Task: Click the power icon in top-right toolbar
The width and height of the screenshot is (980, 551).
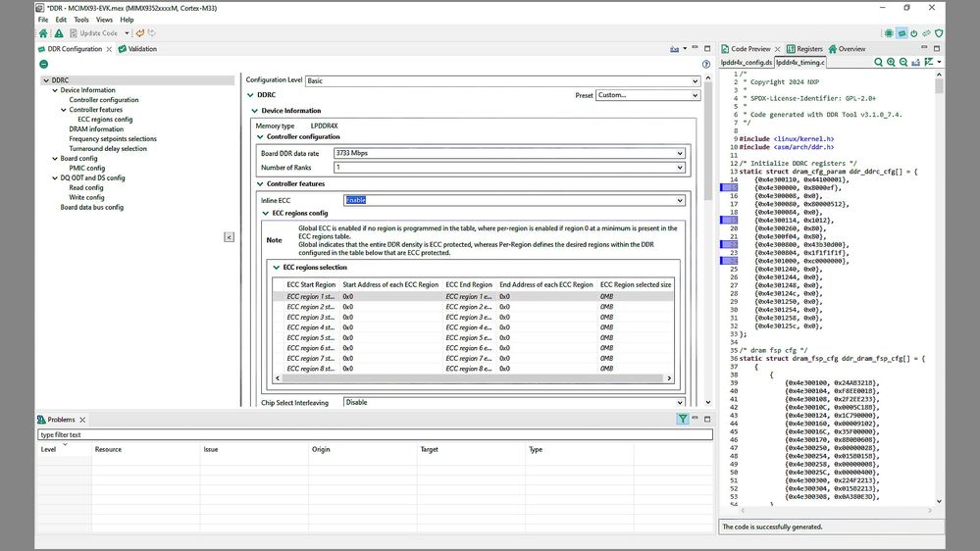Action: (x=913, y=33)
